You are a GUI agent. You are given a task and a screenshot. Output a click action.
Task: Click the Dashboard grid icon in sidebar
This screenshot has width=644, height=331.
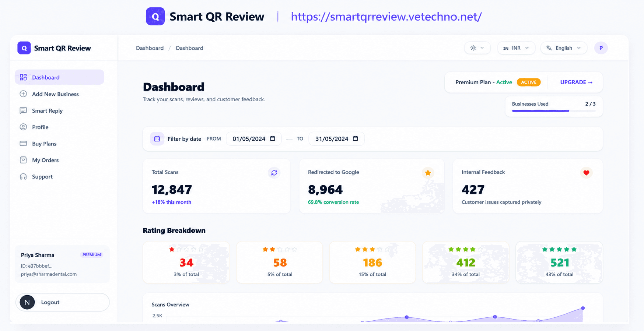pos(23,77)
